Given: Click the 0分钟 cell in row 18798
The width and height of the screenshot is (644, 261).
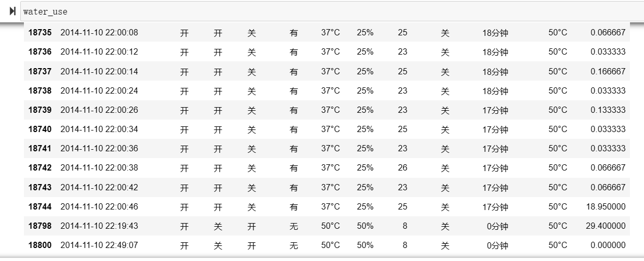Looking at the screenshot, I should tap(497, 226).
